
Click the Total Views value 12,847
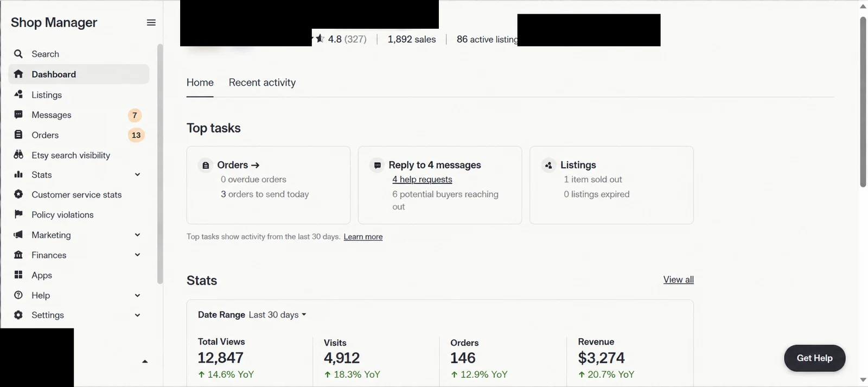220,358
